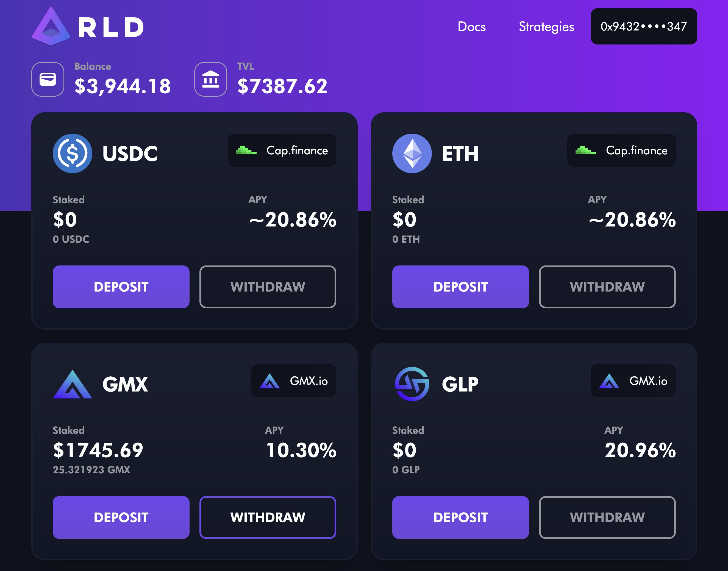The width and height of the screenshot is (728, 571).
Task: Click the USDC coin icon
Action: 72,153
